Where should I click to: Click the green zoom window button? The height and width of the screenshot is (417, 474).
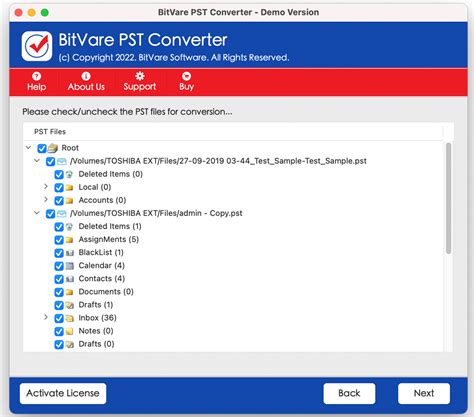[45, 13]
